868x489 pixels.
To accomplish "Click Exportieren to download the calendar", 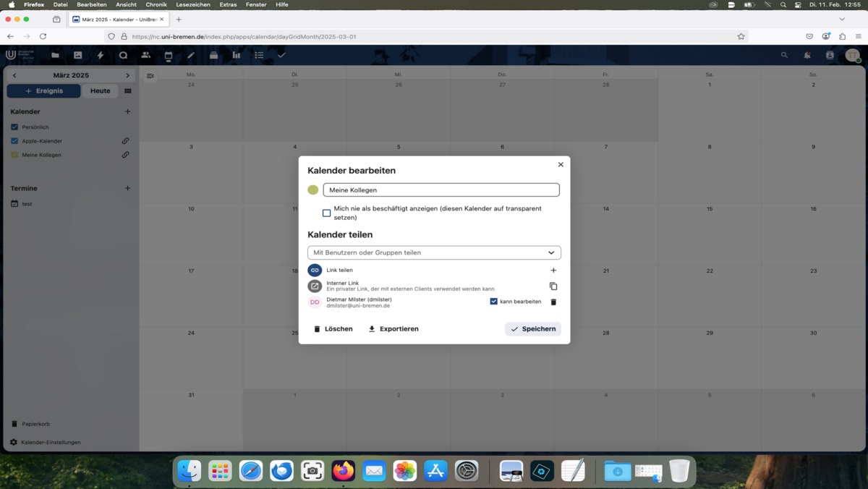I will pos(393,329).
